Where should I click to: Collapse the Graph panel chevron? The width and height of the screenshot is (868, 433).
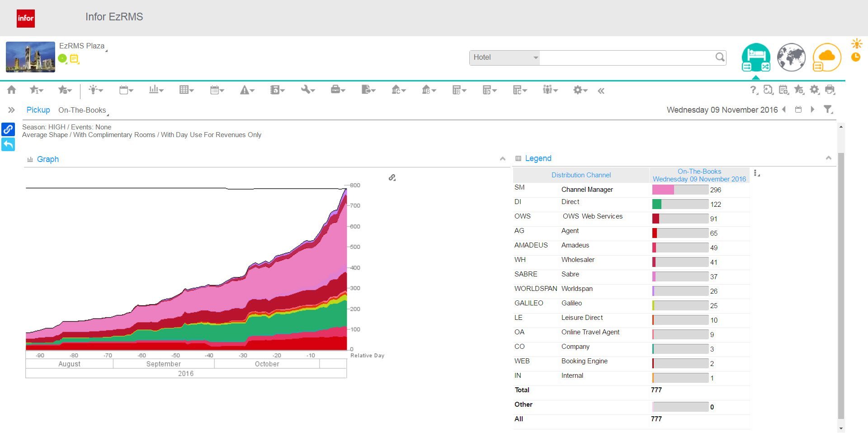(502, 159)
